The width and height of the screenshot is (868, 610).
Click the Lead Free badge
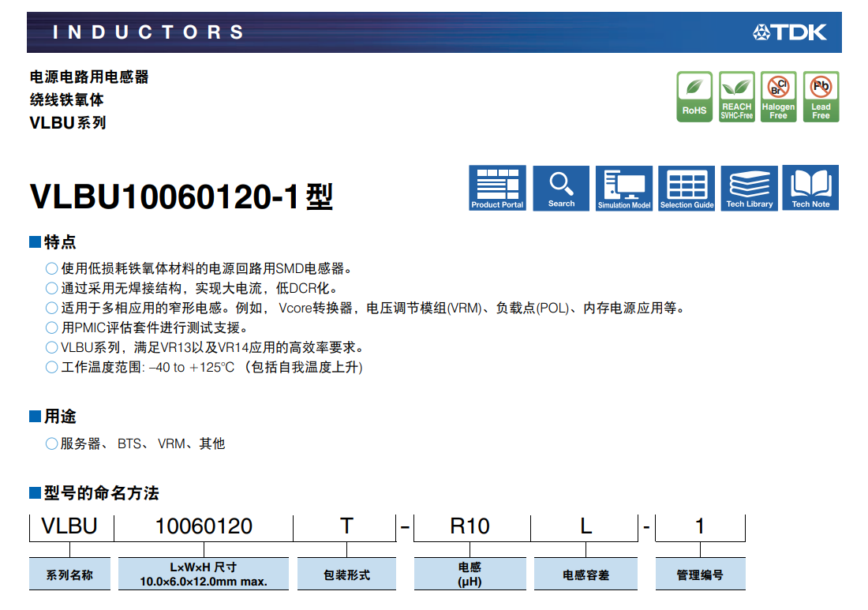(x=821, y=97)
